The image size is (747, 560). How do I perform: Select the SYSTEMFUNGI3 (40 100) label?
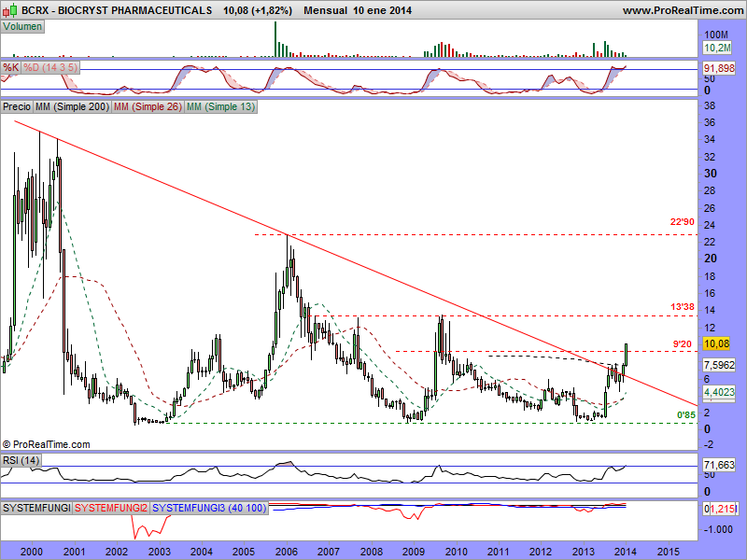click(x=209, y=508)
